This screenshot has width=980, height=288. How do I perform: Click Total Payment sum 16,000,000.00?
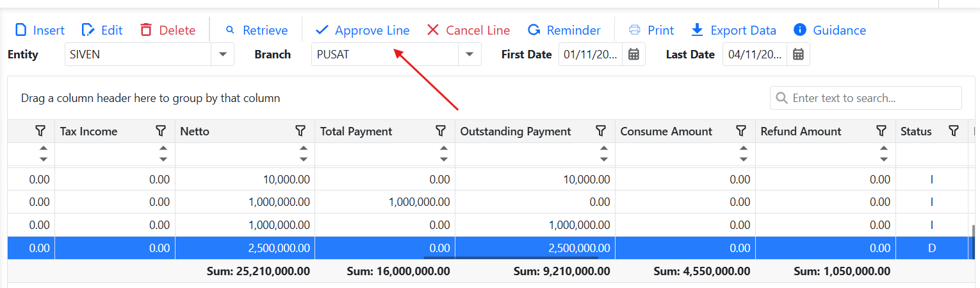pyautogui.click(x=398, y=272)
